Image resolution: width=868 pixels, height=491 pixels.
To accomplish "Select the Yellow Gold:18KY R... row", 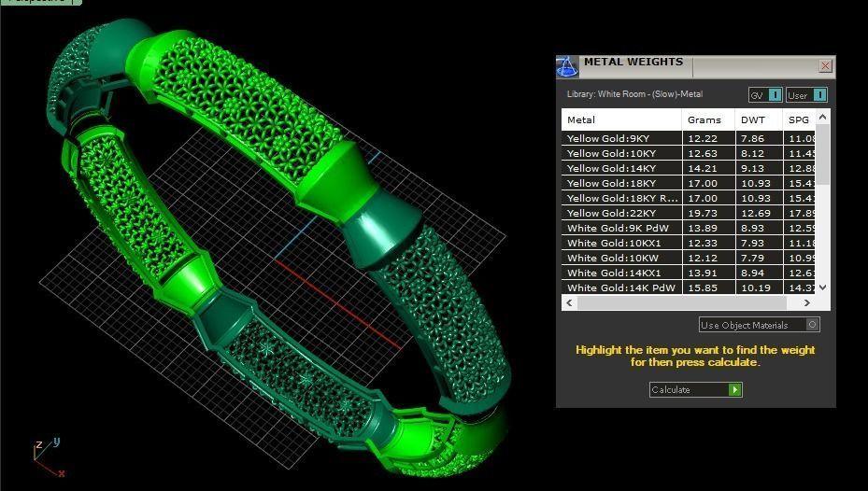I will click(689, 198).
